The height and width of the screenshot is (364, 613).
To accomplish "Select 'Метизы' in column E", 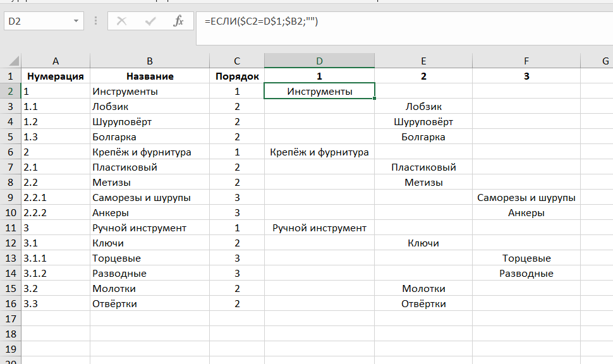I will [x=423, y=182].
